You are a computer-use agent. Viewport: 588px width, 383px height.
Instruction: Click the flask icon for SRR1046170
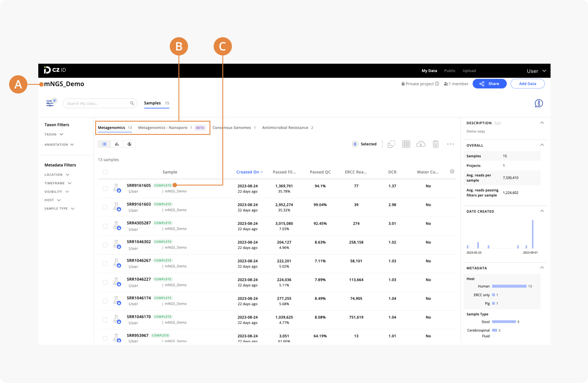coord(117,319)
